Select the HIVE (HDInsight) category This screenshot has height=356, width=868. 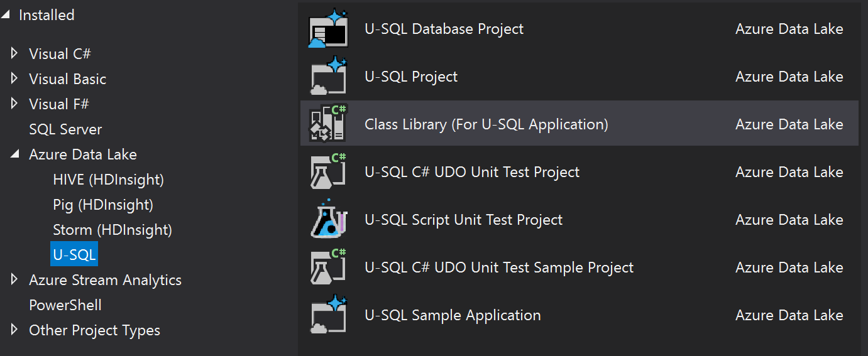pos(109,180)
